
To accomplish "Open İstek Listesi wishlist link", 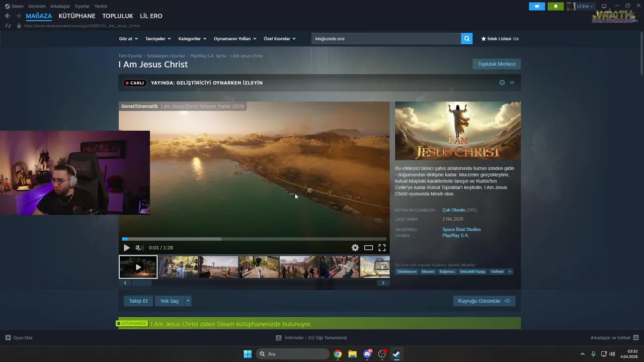I will [500, 39].
